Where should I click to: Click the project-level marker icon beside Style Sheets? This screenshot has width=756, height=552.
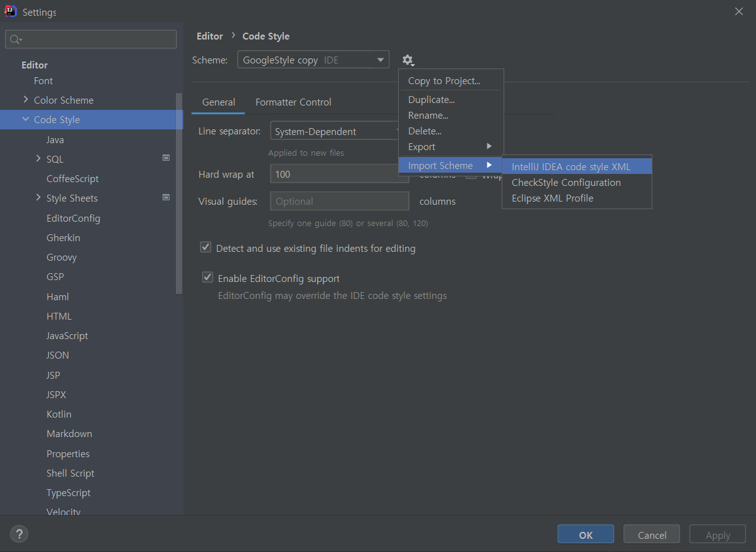[166, 197]
